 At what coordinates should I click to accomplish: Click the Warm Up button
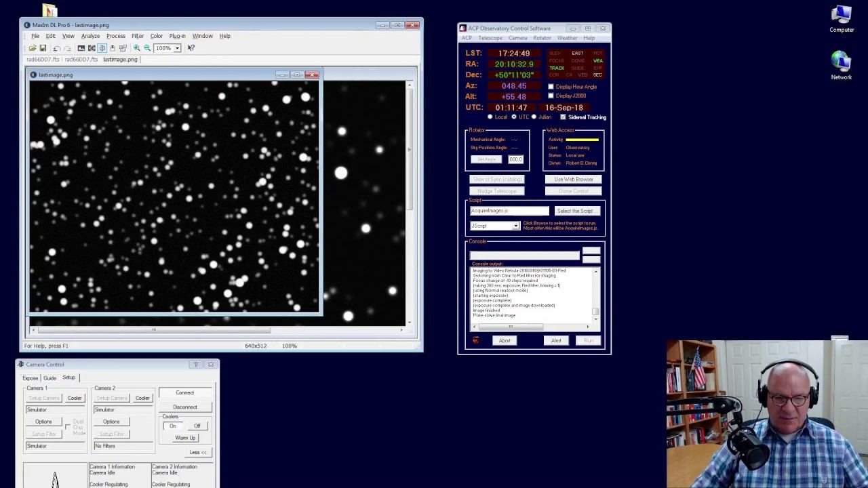(x=185, y=438)
